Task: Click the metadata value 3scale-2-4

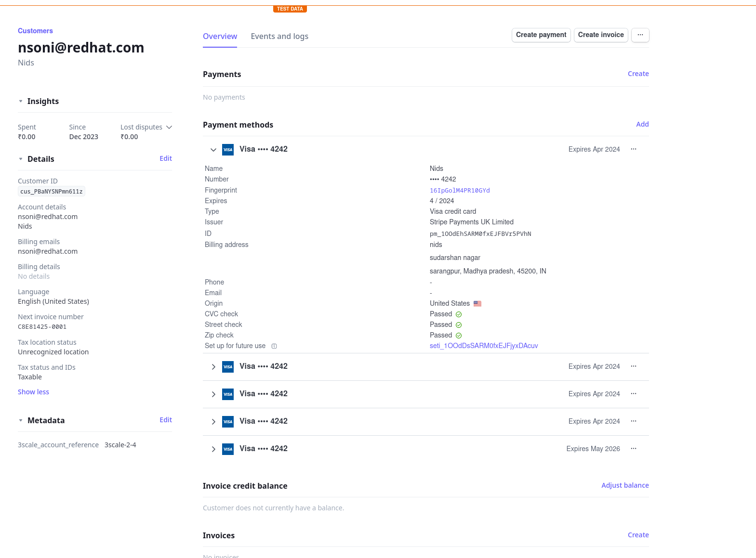Action: click(x=120, y=445)
